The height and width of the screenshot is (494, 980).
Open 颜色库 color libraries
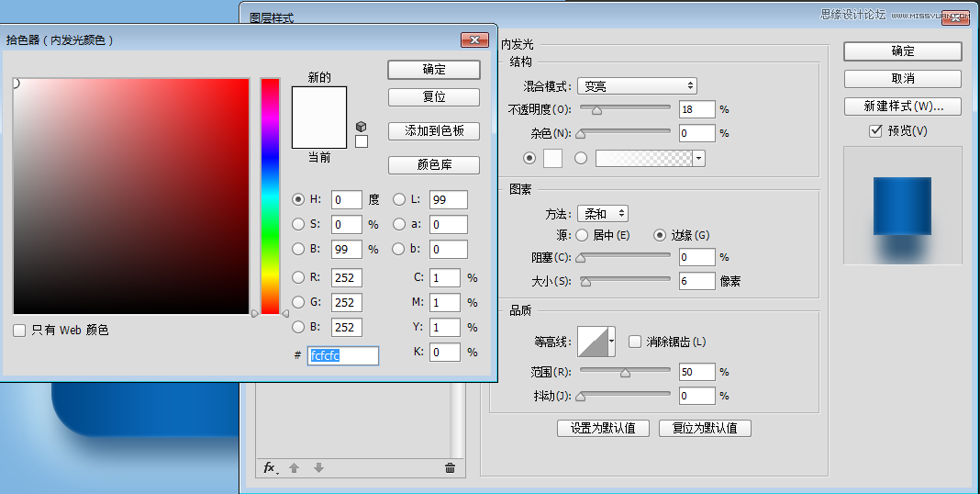click(x=434, y=165)
